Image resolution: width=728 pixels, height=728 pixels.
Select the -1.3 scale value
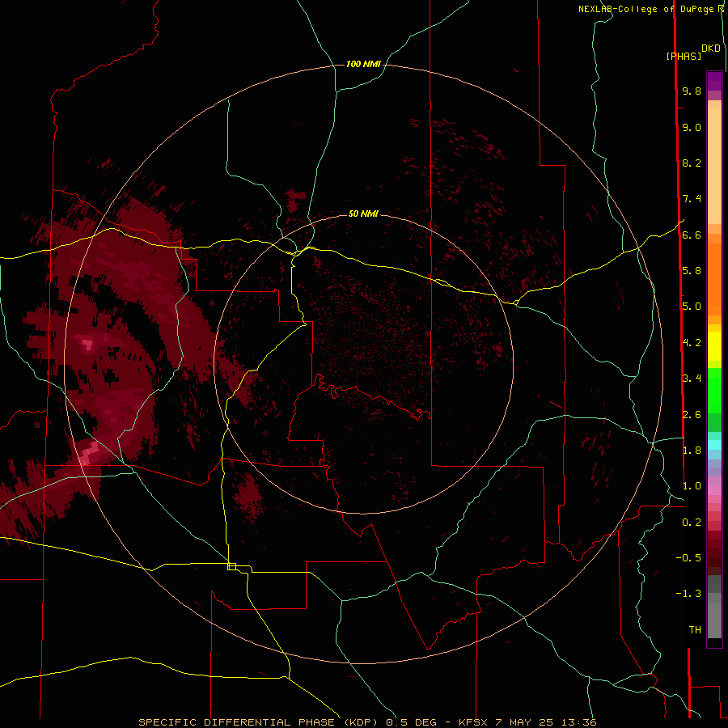688,594
